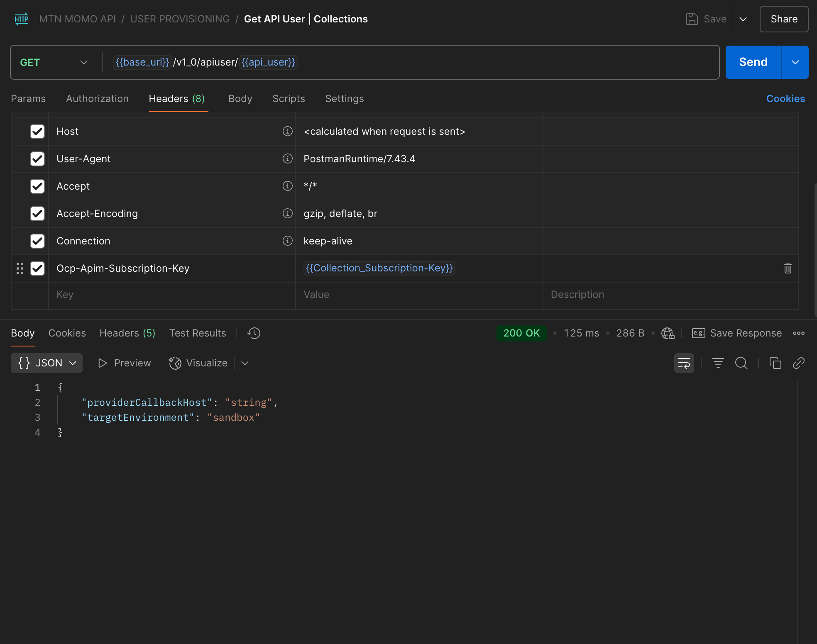The image size is (817, 644).
Task: Select the response Body tab
Action: pyautogui.click(x=23, y=333)
